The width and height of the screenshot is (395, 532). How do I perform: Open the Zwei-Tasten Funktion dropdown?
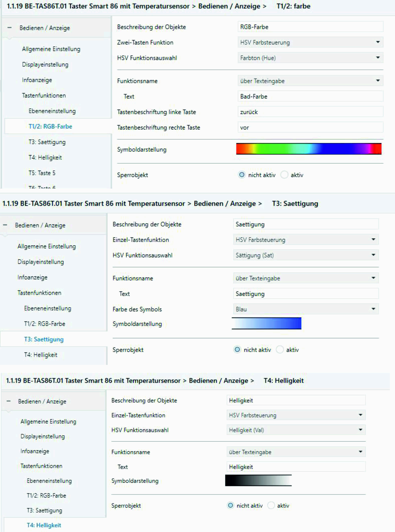coord(310,42)
